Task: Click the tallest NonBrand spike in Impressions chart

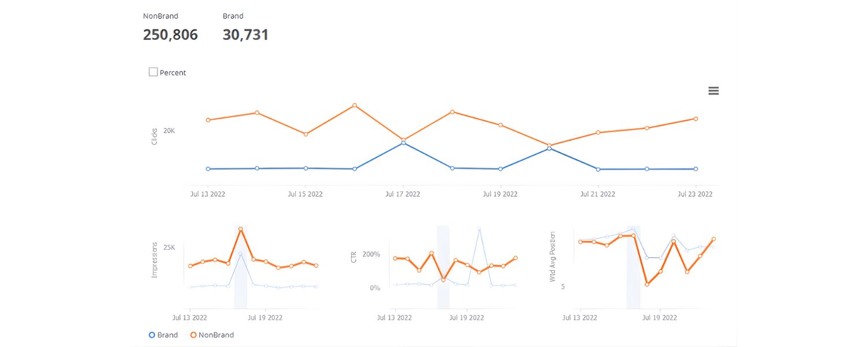Action: (x=241, y=230)
